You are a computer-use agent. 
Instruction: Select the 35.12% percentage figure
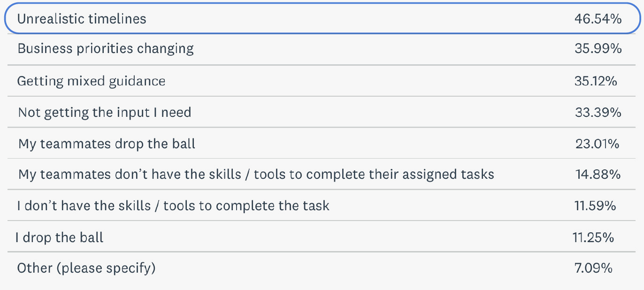(596, 81)
